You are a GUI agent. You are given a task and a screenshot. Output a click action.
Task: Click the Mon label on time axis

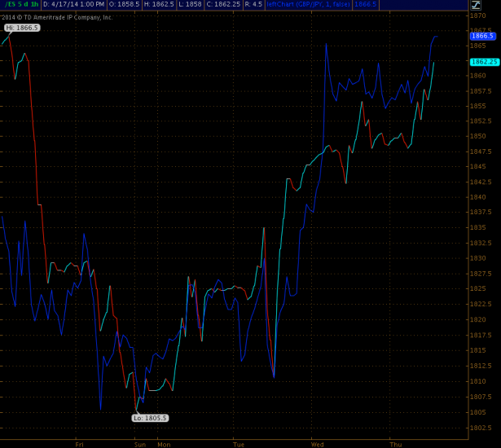[x=164, y=445]
